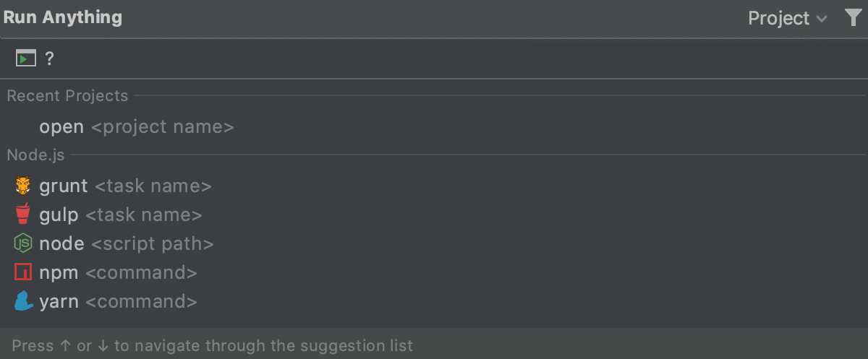Viewport: 868px width, 359px height.
Task: Choose the grunt <task name> suggestion
Action: [x=125, y=186]
